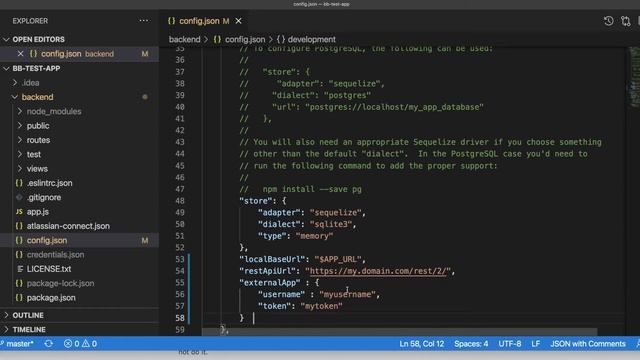Click the "myusername" value text

pos(347,294)
